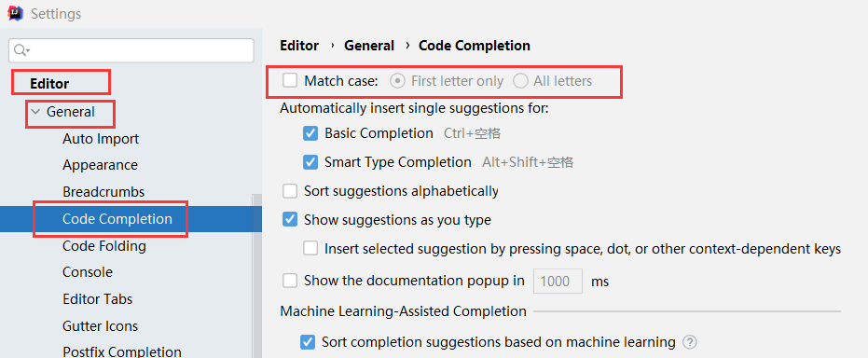The width and height of the screenshot is (868, 358).
Task: Disable Show suggestions as you type
Action: pos(290,220)
